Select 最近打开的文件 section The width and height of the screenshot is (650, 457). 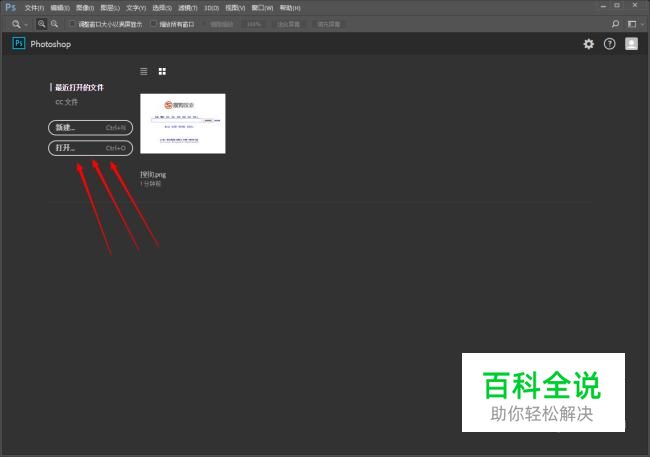[79, 88]
